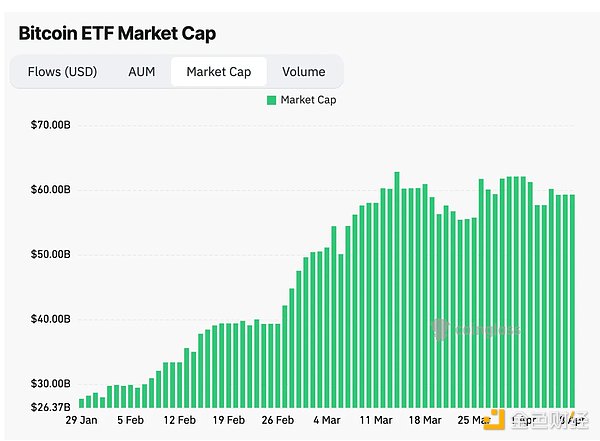Toggle the Market Cap legend series label
The height and width of the screenshot is (441, 600).
click(308, 100)
